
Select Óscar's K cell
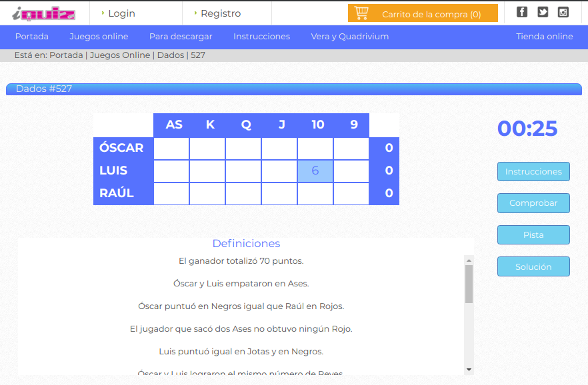pos(207,149)
